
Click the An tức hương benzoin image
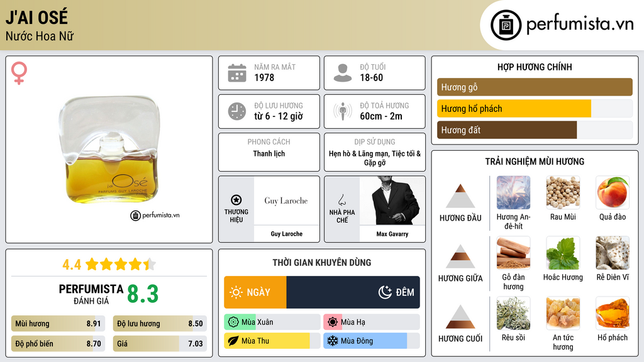click(x=563, y=314)
